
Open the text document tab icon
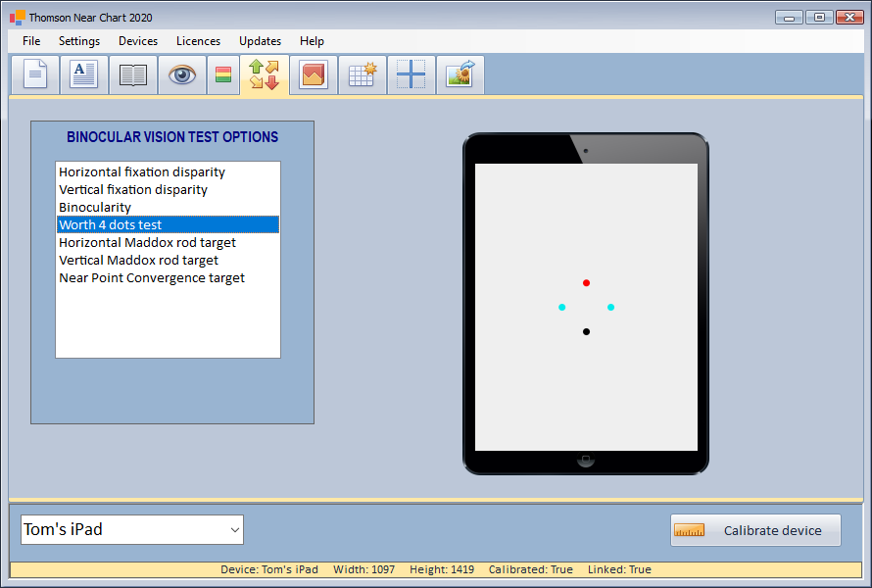coord(84,75)
